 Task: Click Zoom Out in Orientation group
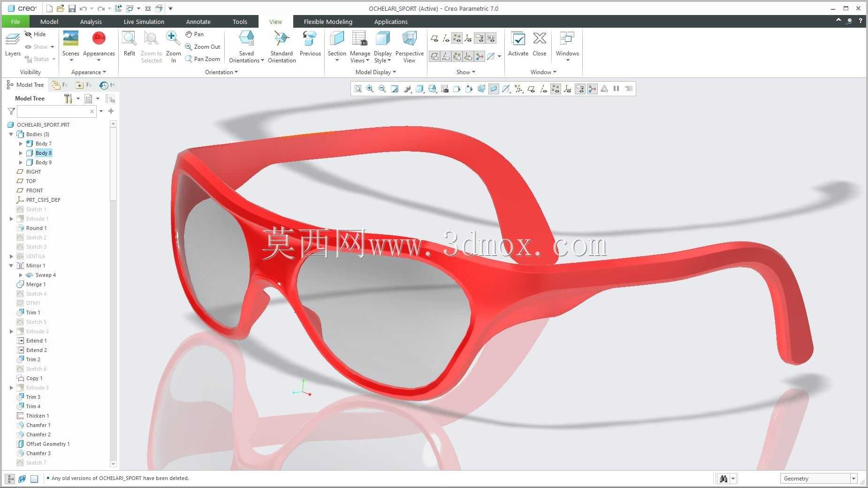pyautogui.click(x=203, y=47)
